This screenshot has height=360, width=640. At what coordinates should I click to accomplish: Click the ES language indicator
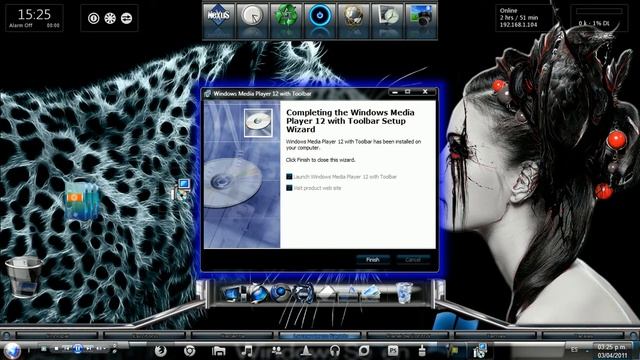pos(574,350)
